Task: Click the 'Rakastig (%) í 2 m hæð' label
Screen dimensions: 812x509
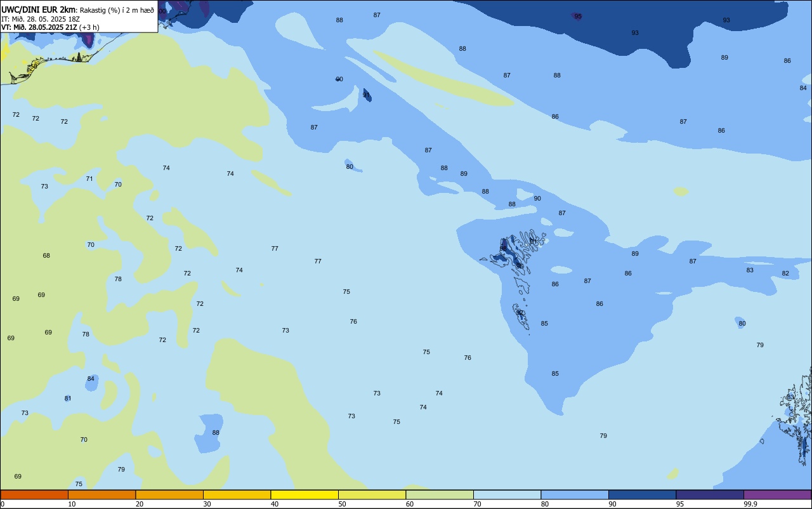Action: [117, 10]
